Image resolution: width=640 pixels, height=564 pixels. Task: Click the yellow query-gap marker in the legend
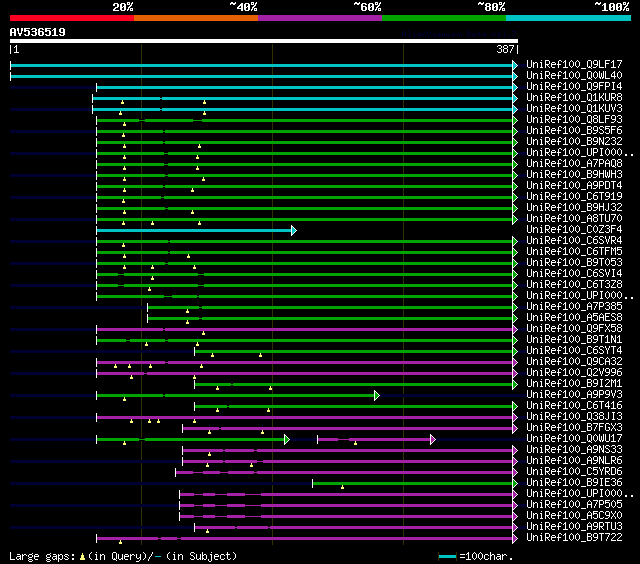[82, 557]
